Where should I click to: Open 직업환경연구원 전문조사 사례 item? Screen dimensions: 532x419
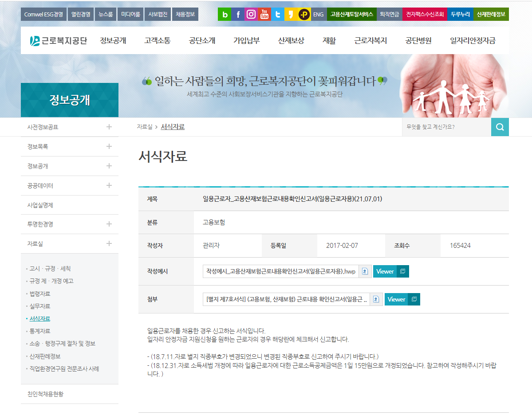pyautogui.click(x=64, y=368)
